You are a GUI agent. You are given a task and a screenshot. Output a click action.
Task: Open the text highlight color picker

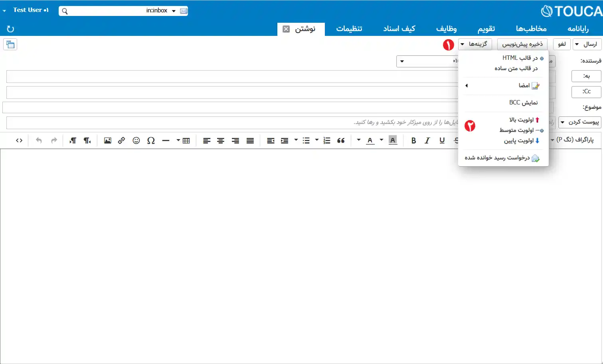click(393, 140)
